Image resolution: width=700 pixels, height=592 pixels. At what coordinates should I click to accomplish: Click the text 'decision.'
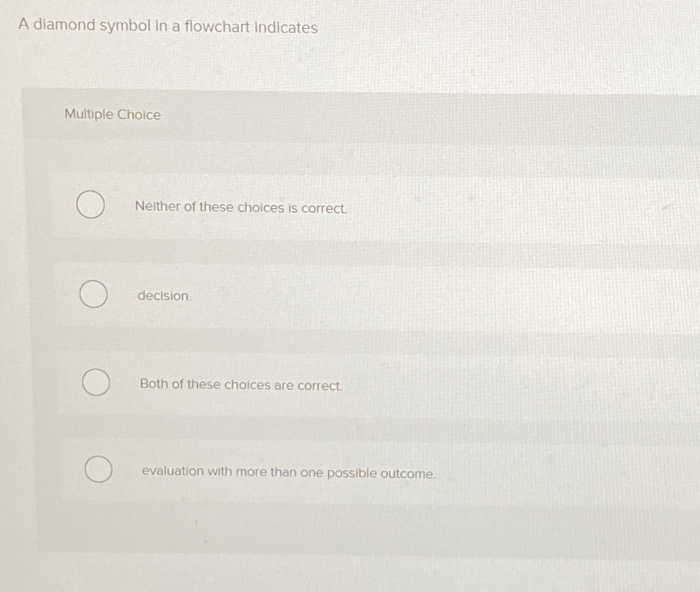coord(163,296)
